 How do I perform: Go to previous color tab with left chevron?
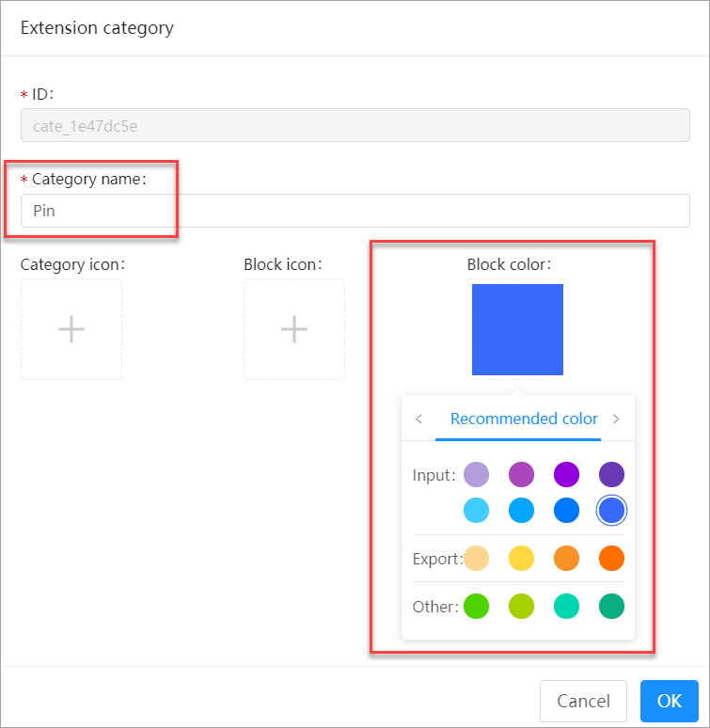click(x=418, y=419)
